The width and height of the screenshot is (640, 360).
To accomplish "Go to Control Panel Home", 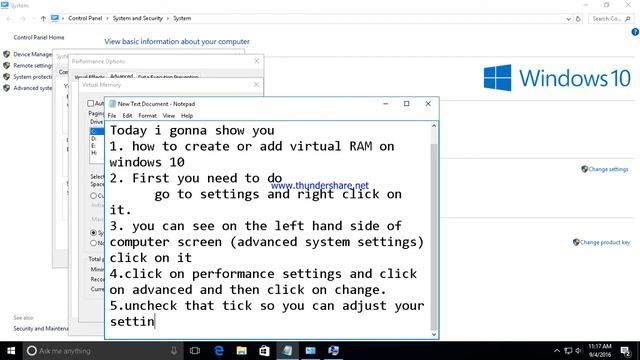I will tap(39, 37).
